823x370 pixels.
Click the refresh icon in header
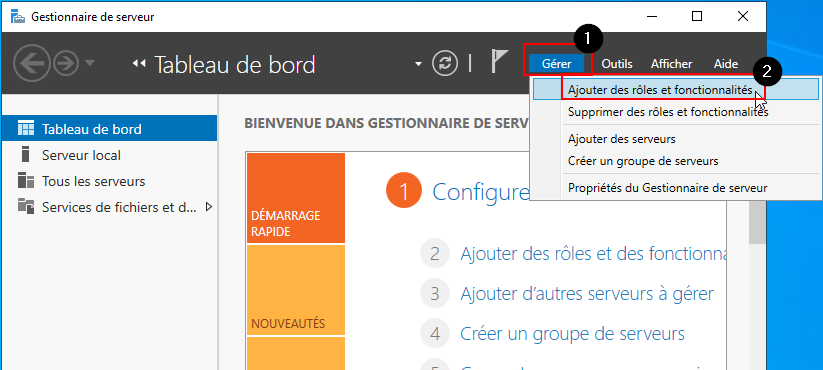tap(445, 64)
